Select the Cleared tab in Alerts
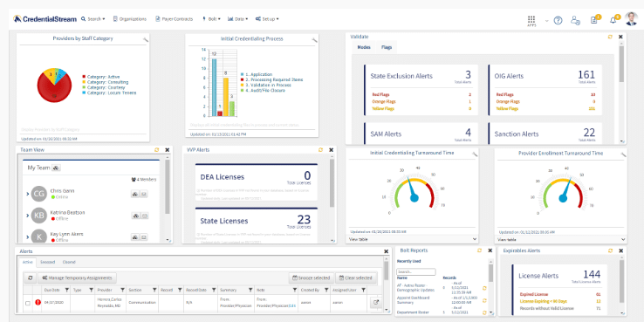644x322 pixels. 69,262
